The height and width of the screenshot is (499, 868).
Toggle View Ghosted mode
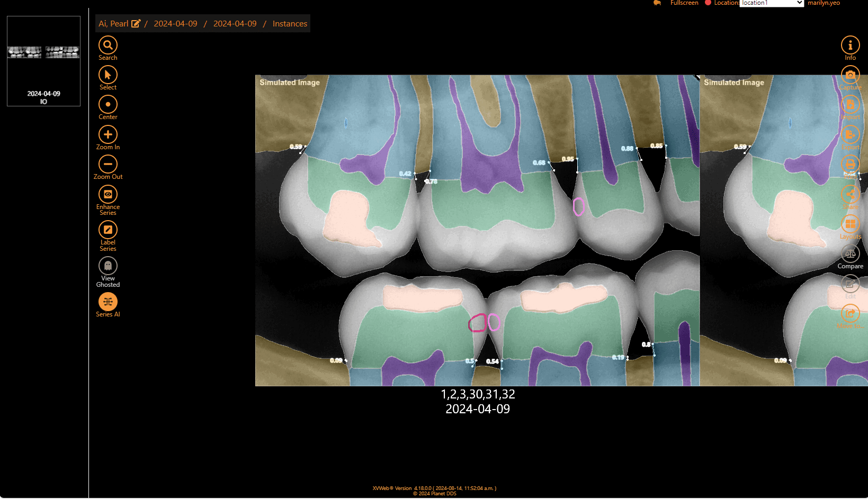coord(108,265)
